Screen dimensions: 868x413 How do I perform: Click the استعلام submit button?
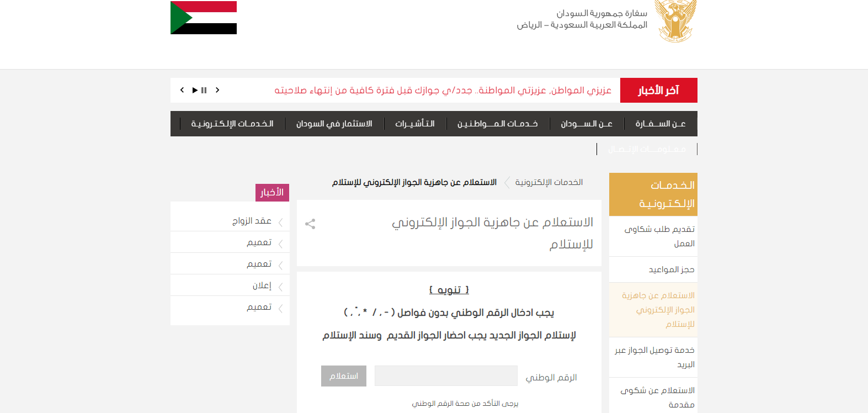pos(344,376)
